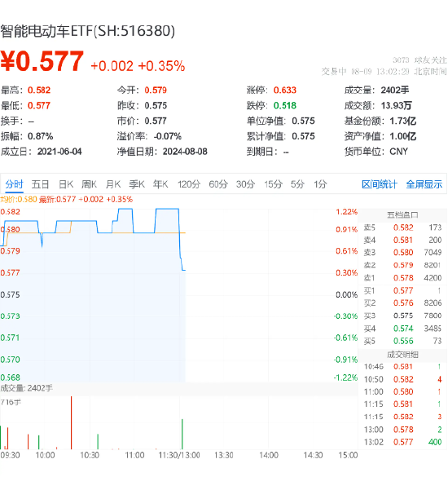Click the 11:00 trade at 0.580
Image resolution: width=448 pixels, height=477 pixels.
(402, 392)
